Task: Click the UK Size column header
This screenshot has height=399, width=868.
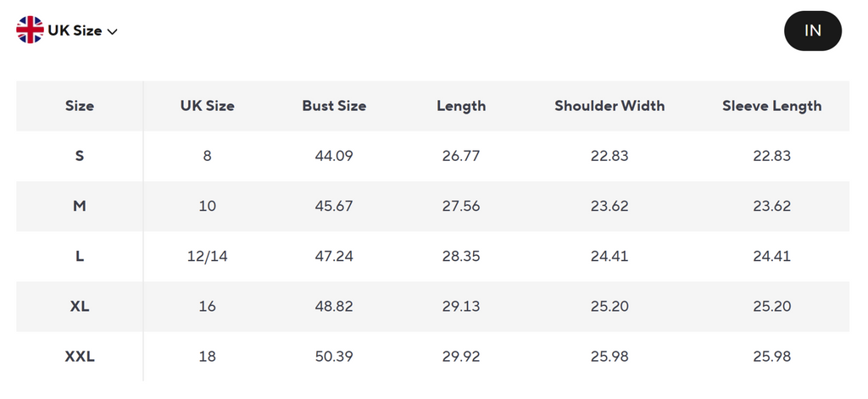Action: [207, 106]
